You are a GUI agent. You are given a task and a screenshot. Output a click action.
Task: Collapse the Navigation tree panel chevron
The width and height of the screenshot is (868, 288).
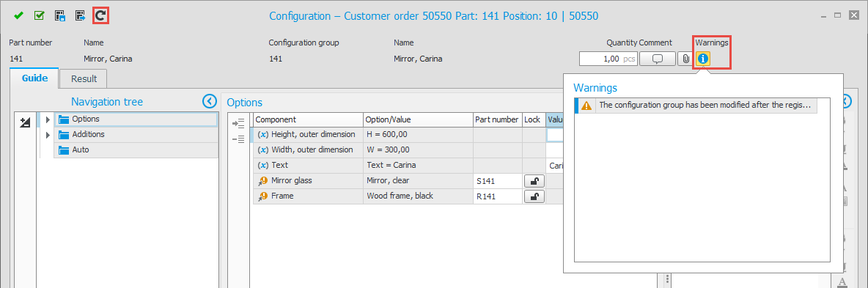pyautogui.click(x=209, y=101)
